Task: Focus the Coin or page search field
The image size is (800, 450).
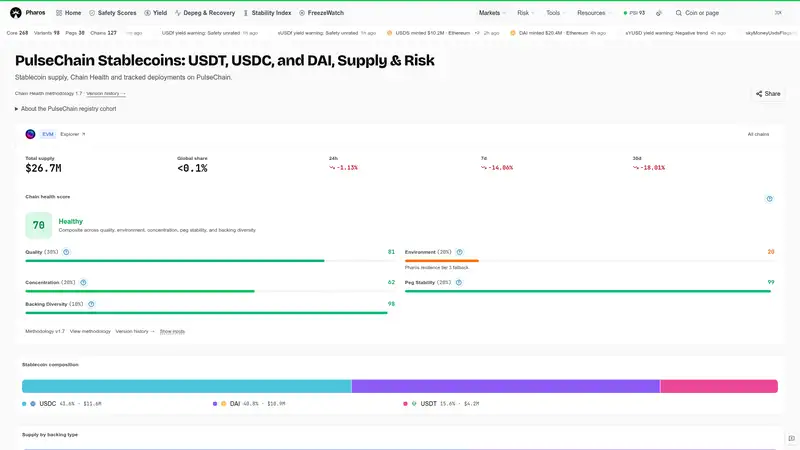Action: coord(729,13)
